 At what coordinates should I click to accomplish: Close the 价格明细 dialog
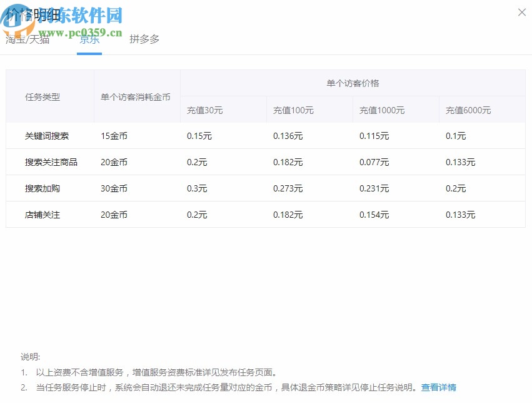522,12
